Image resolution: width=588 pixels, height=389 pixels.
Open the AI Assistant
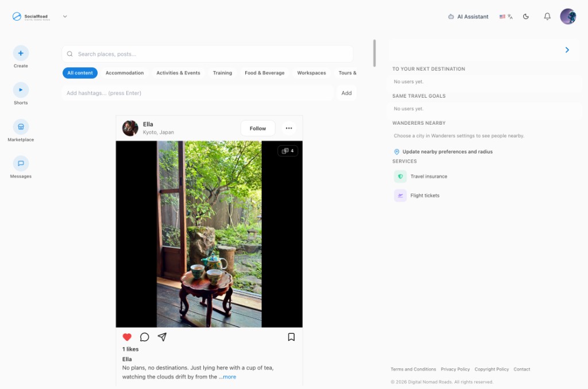(468, 17)
